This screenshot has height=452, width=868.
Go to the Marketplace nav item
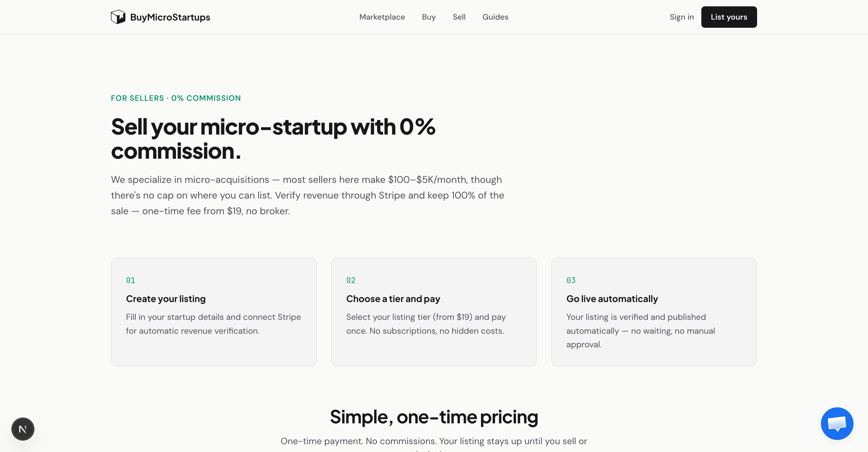tap(382, 17)
